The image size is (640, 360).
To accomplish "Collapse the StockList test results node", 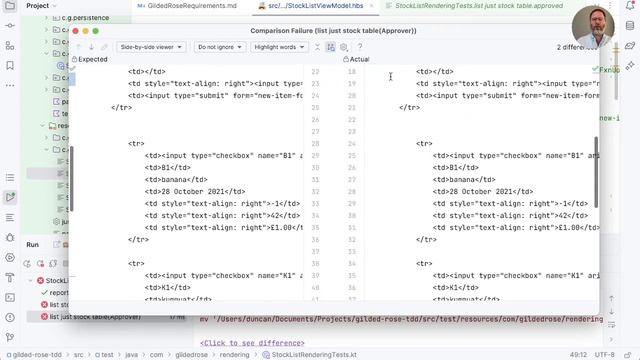I will point(30,281).
